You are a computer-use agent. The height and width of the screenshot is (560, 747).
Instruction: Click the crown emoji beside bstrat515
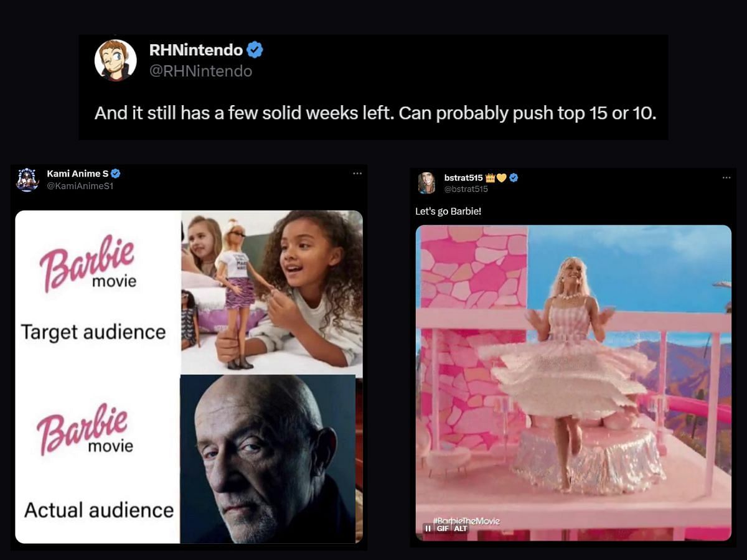click(489, 178)
